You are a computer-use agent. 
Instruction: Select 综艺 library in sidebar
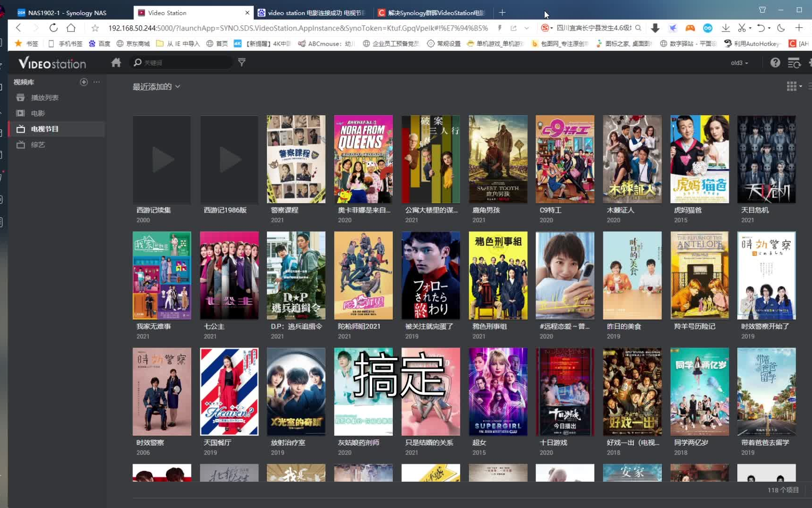click(x=56, y=145)
